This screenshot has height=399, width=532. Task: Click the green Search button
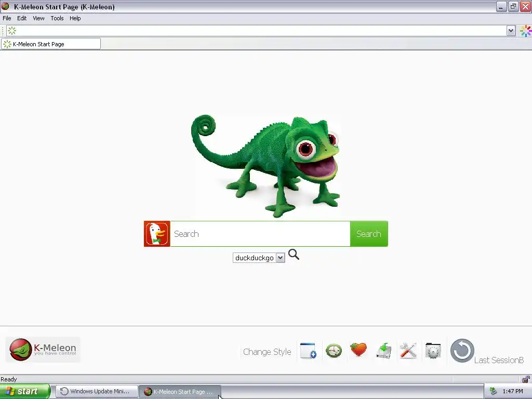coord(369,234)
